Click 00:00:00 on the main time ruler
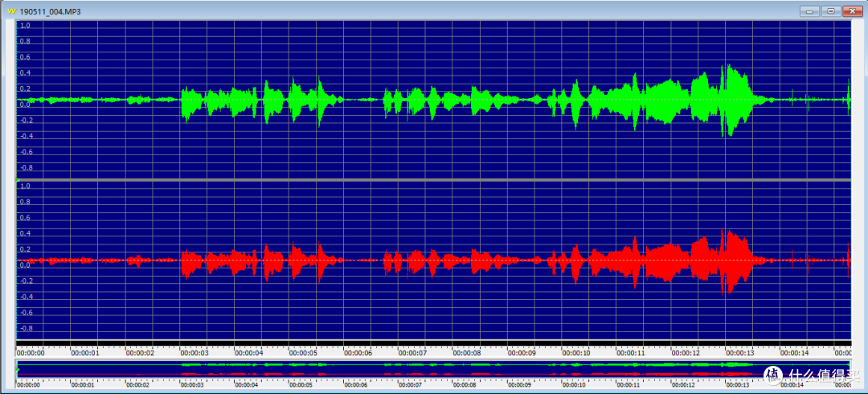Viewport: 868px width, 394px height. (x=30, y=352)
